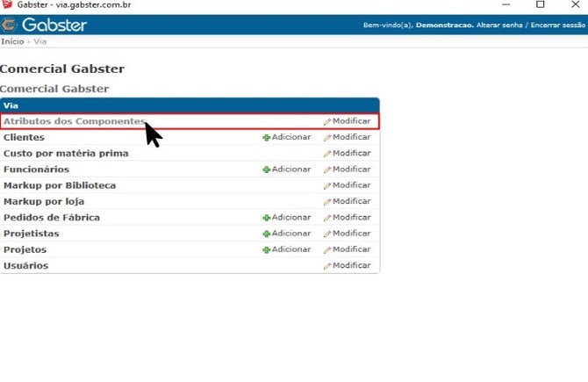The width and height of the screenshot is (588, 382).
Task: Click the green plus icon for Funcionários
Action: point(267,169)
